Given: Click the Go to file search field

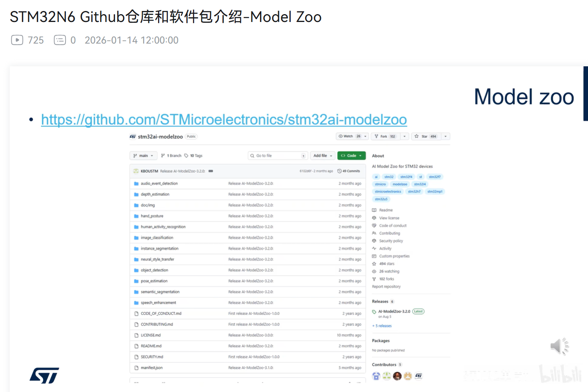Looking at the screenshot, I should (278, 156).
